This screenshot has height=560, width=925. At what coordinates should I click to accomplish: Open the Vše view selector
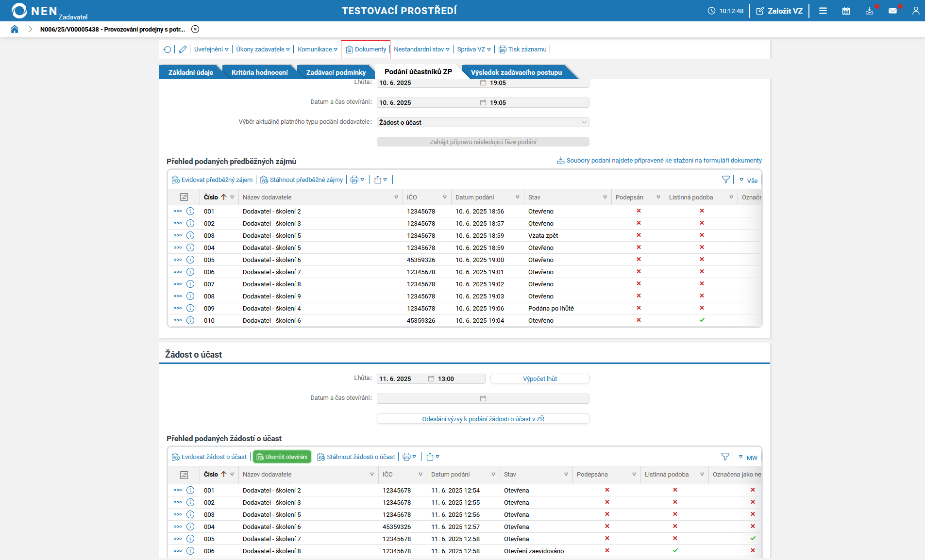pyautogui.click(x=748, y=181)
